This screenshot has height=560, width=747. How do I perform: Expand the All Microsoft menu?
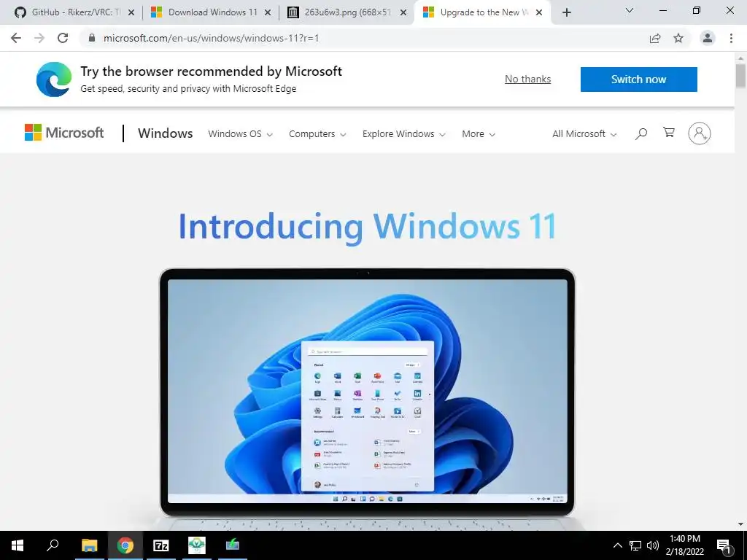(584, 134)
